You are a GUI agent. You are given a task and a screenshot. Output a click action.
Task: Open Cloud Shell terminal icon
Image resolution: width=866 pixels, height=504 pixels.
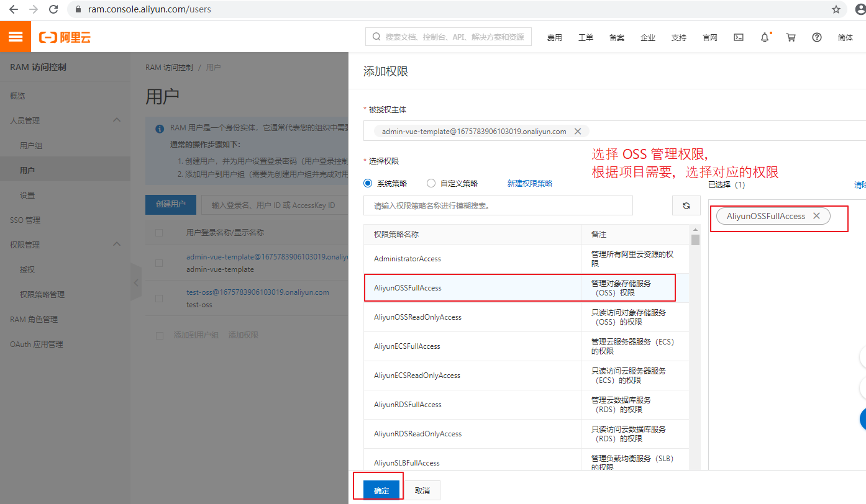(739, 37)
